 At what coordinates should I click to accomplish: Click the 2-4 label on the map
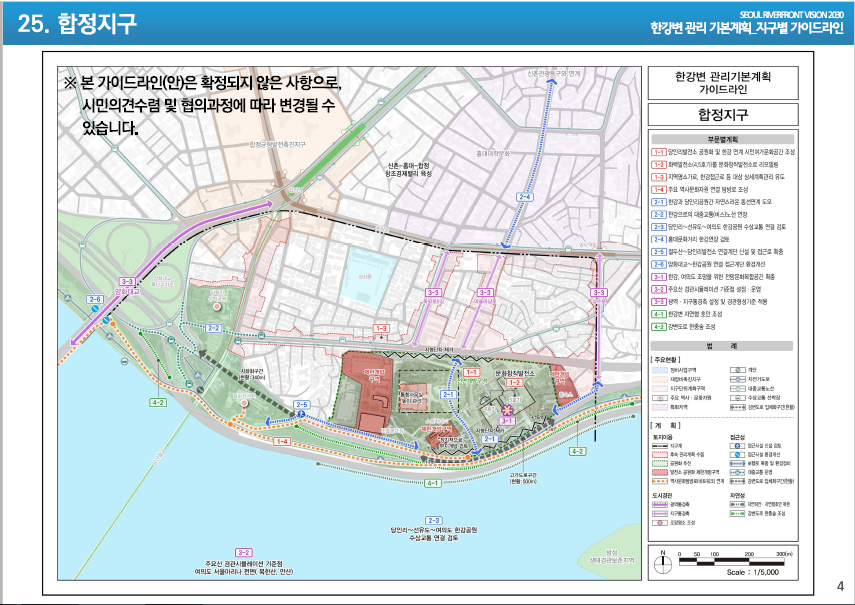point(525,197)
